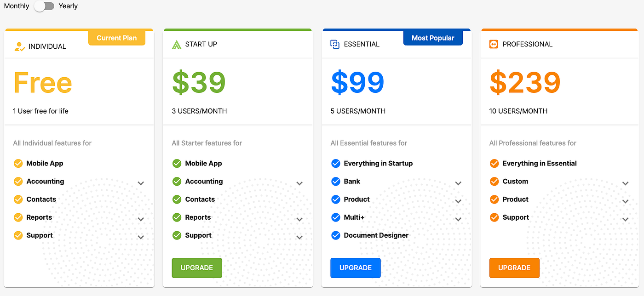Click Start Up Reports check icon

click(177, 217)
